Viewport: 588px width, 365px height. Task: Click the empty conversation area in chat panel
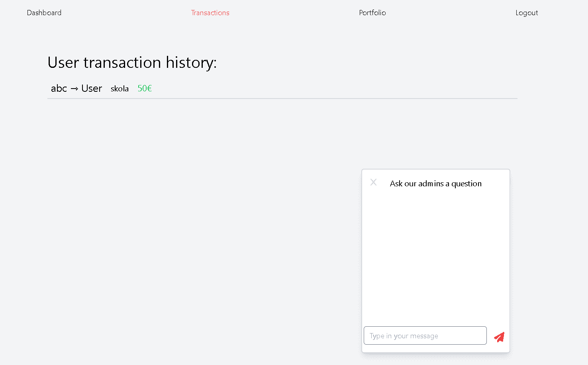pos(435,255)
